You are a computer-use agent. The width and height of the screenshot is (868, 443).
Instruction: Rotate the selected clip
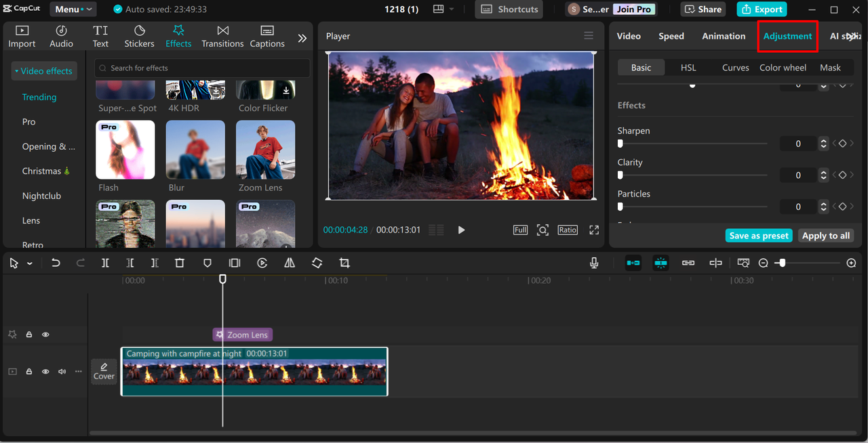pyautogui.click(x=317, y=263)
